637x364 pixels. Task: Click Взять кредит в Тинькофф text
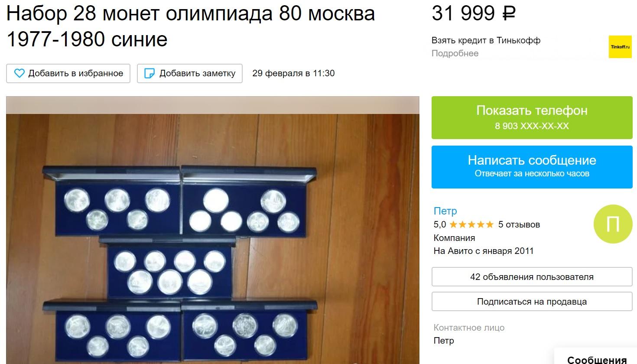[x=486, y=40]
